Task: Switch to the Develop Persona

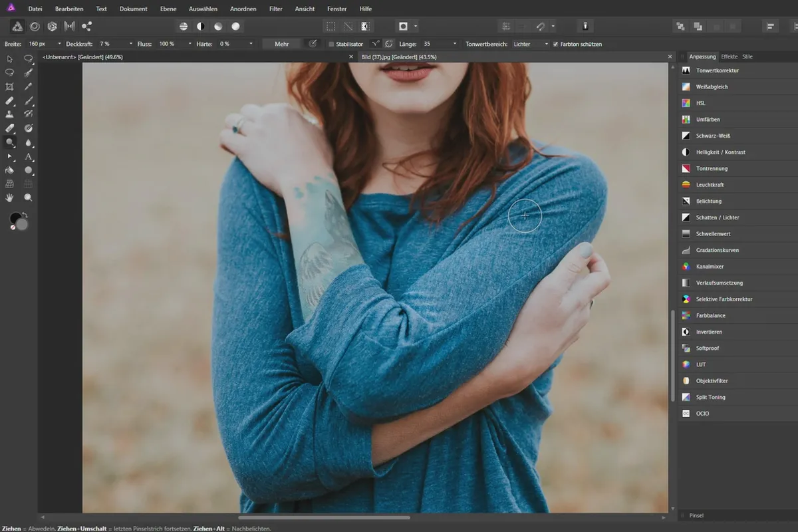Action: (52, 27)
